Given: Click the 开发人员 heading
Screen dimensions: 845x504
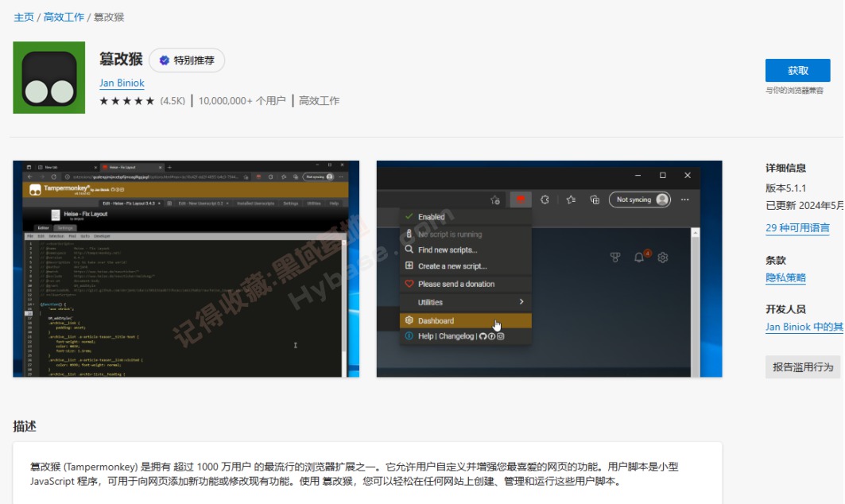Looking at the screenshot, I should click(785, 309).
